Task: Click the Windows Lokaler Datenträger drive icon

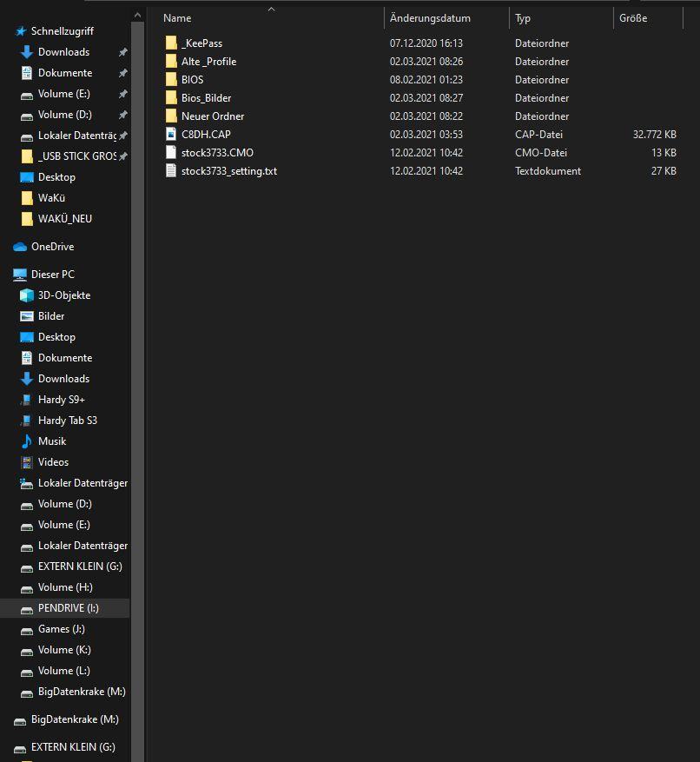Action: pyautogui.click(x=27, y=484)
